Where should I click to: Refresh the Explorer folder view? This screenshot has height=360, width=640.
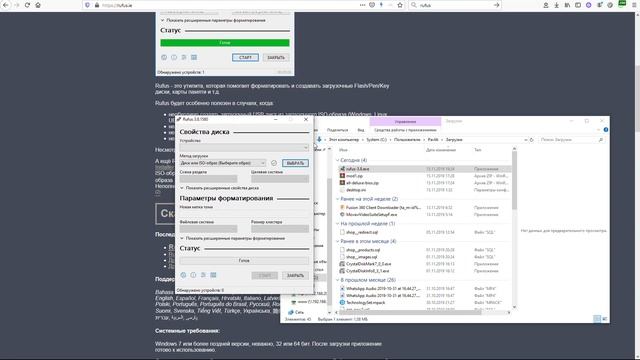tap(531, 140)
